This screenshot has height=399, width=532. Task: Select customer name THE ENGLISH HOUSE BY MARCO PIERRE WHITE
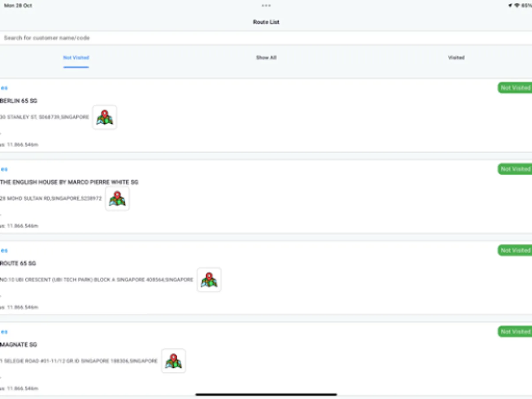[x=69, y=182]
